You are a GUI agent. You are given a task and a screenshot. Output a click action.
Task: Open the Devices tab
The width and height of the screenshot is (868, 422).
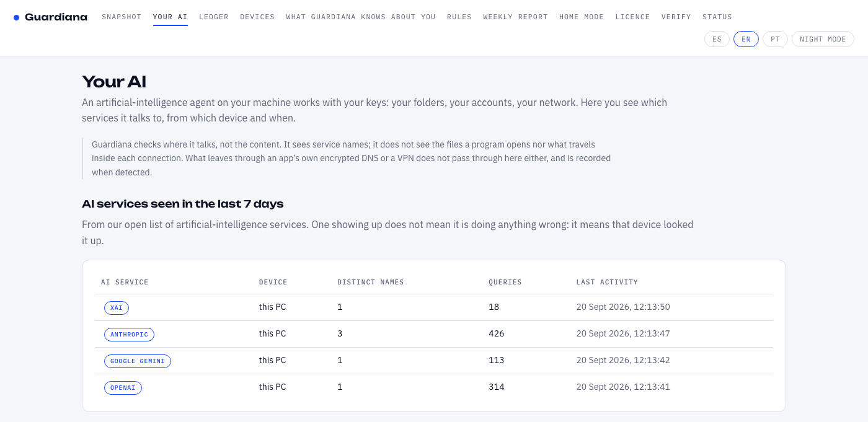click(x=257, y=17)
